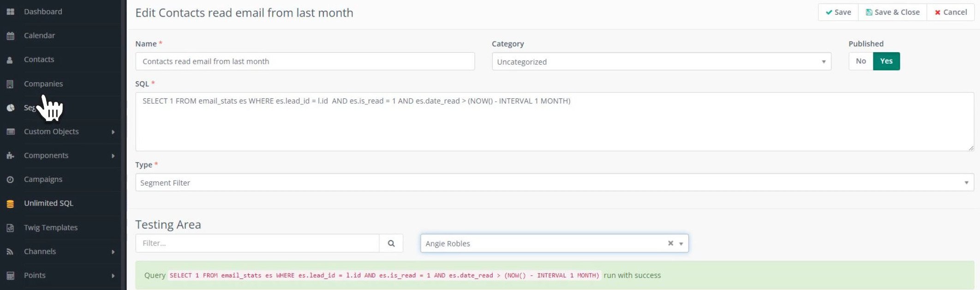Open the Calendar icon in sidebar
980x290 pixels.
click(x=10, y=36)
